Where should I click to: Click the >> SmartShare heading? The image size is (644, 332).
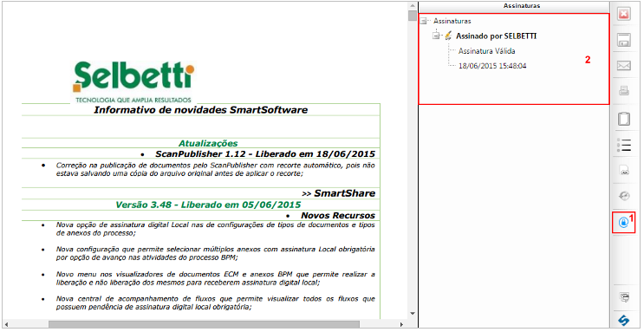pyautogui.click(x=338, y=193)
